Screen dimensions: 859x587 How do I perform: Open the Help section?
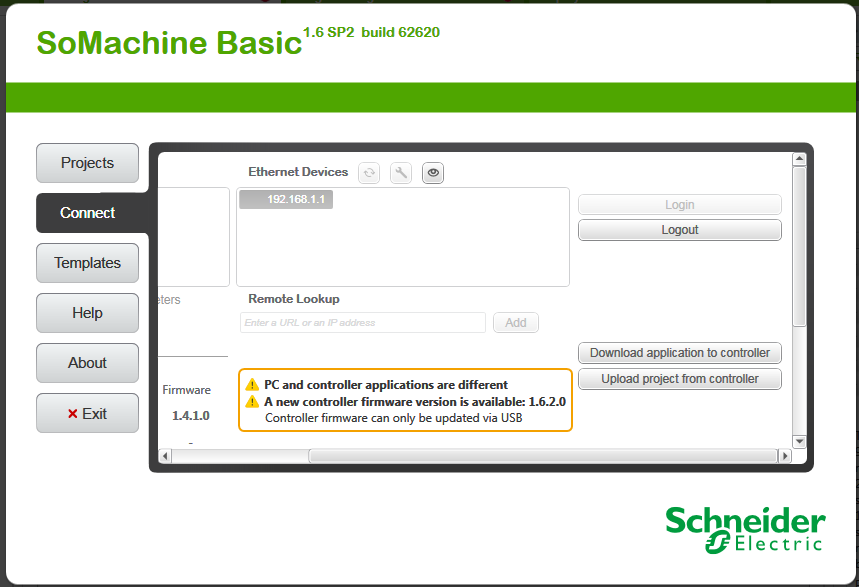(86, 312)
